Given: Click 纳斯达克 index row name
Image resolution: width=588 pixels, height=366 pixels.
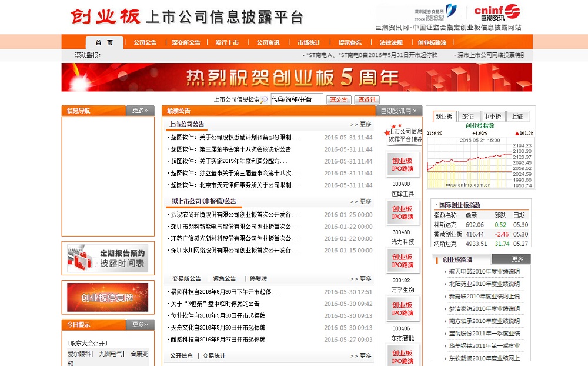Looking at the screenshot, I should pyautogui.click(x=445, y=244).
